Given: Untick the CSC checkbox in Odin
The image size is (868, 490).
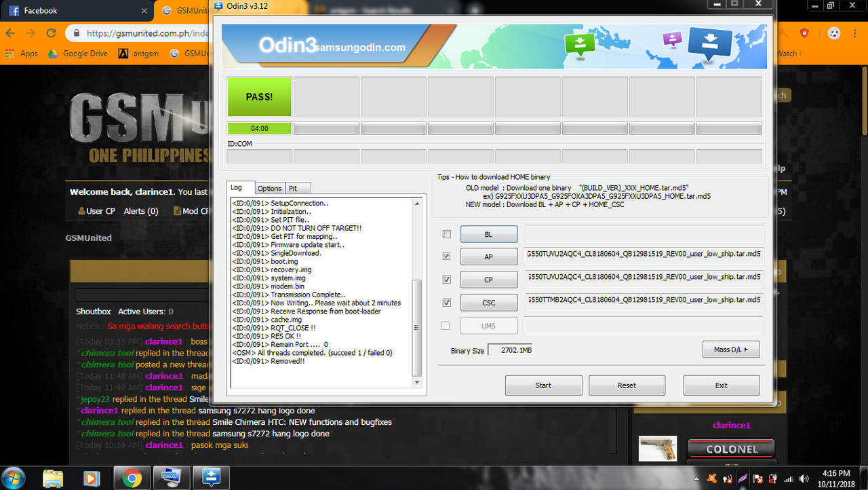Looking at the screenshot, I should (446, 302).
